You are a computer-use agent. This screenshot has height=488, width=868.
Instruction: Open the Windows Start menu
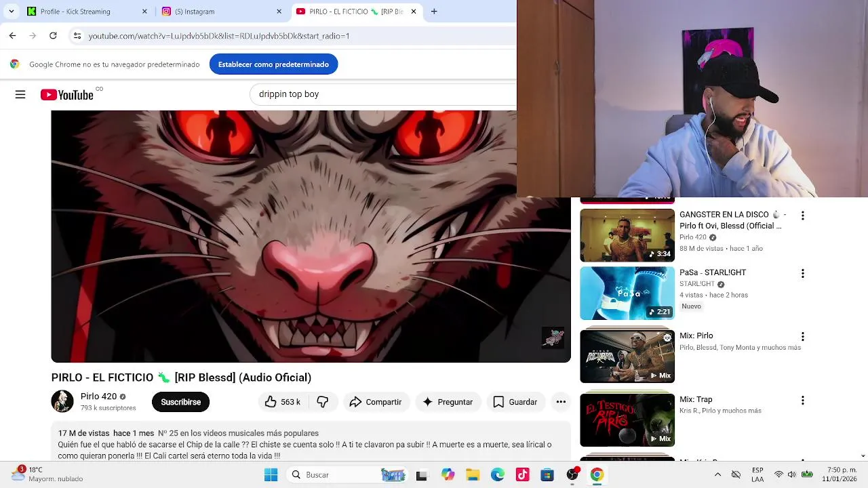click(x=271, y=474)
